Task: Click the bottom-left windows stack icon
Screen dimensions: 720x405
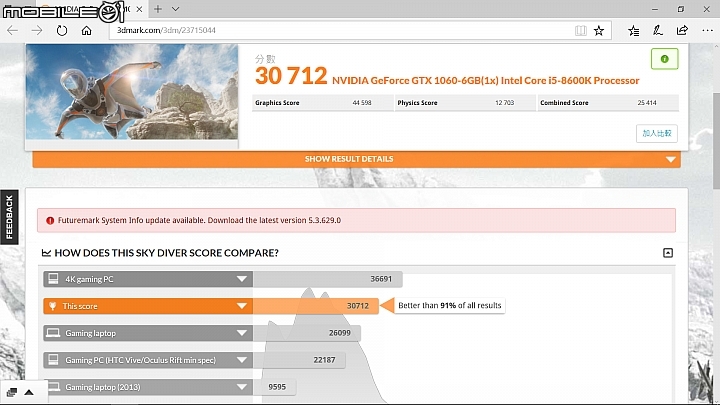Action: pyautogui.click(x=12, y=392)
